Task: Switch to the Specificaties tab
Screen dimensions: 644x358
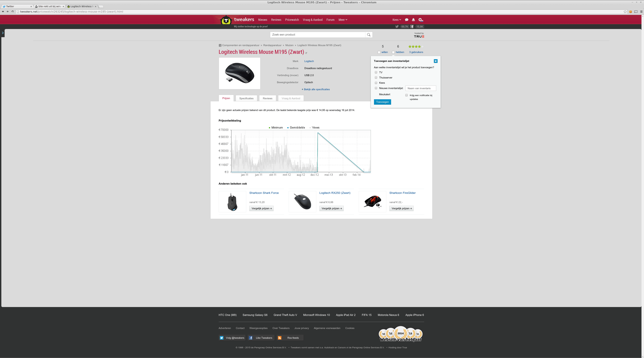Action: (x=246, y=98)
